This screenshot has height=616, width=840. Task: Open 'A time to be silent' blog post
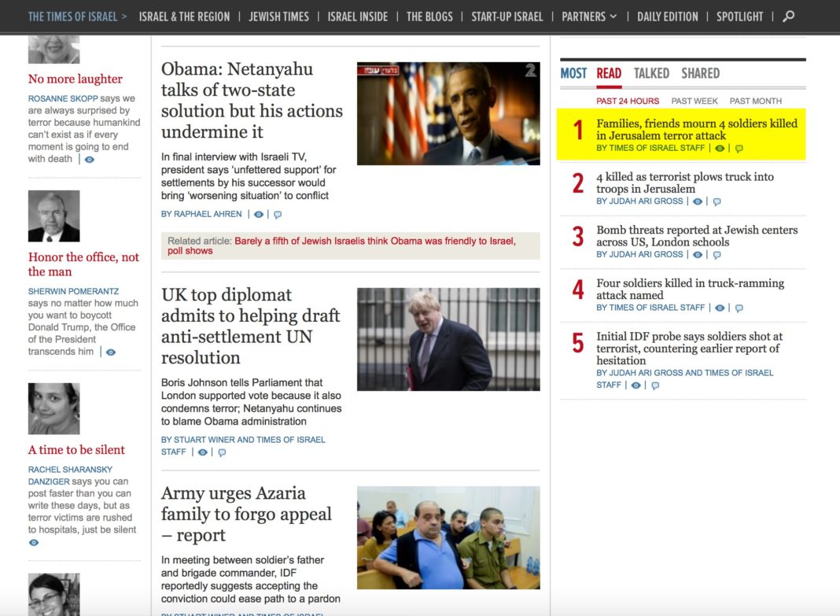(x=76, y=450)
